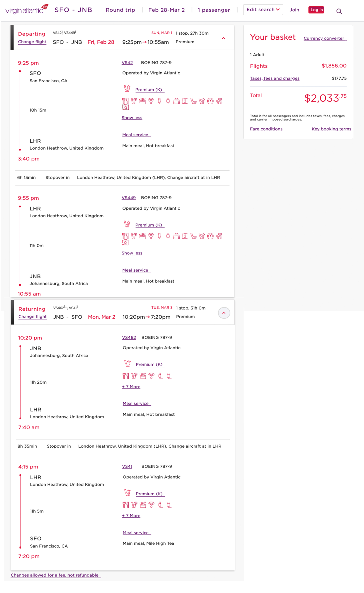The image size is (364, 593).
Task: Click the priority check-in desk icon for VS42
Action: (219, 101)
